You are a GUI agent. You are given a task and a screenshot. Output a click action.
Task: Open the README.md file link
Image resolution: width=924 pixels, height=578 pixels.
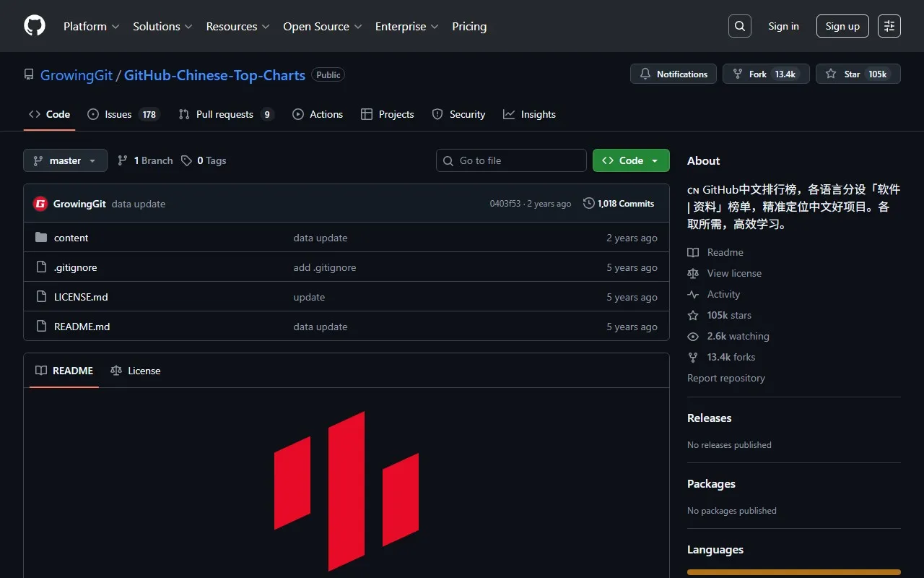click(82, 327)
